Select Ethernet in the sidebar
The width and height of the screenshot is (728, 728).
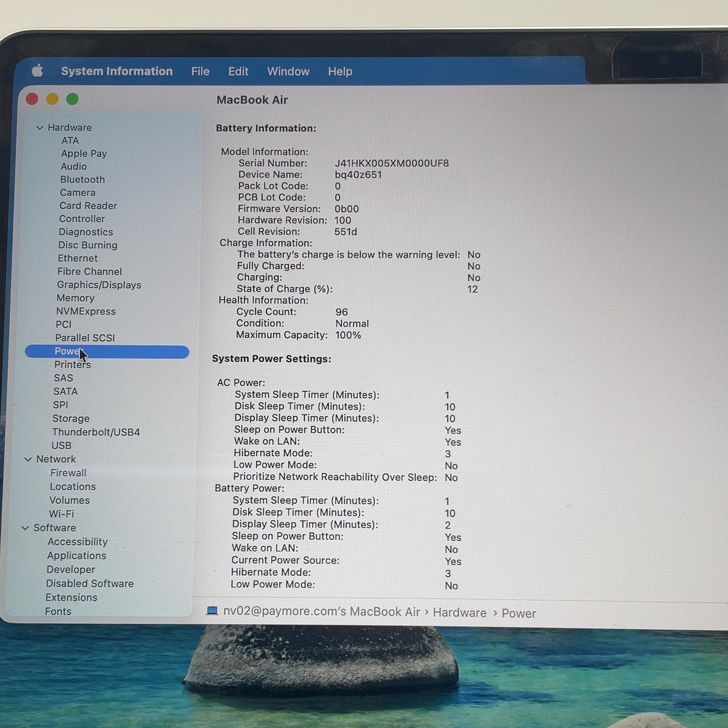coord(78,258)
